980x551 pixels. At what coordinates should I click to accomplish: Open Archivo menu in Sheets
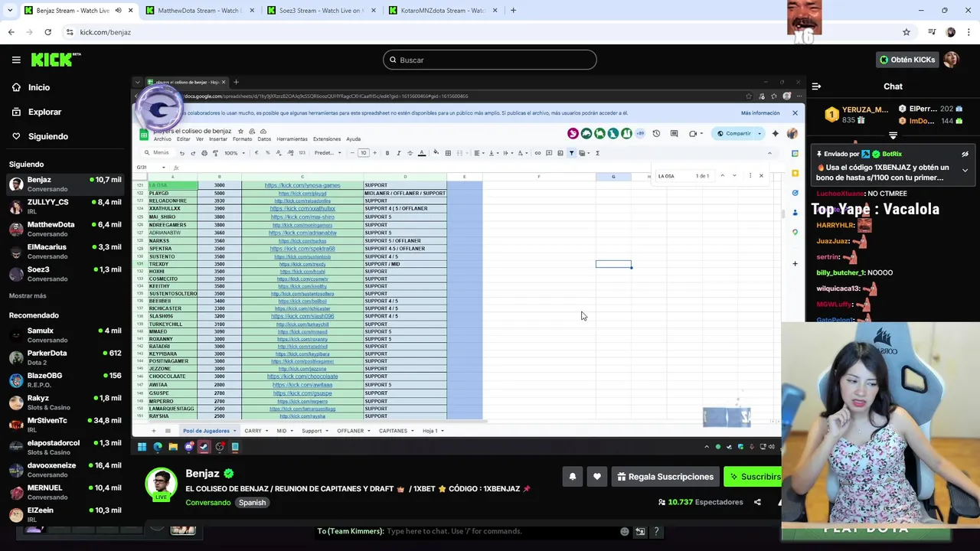click(162, 139)
